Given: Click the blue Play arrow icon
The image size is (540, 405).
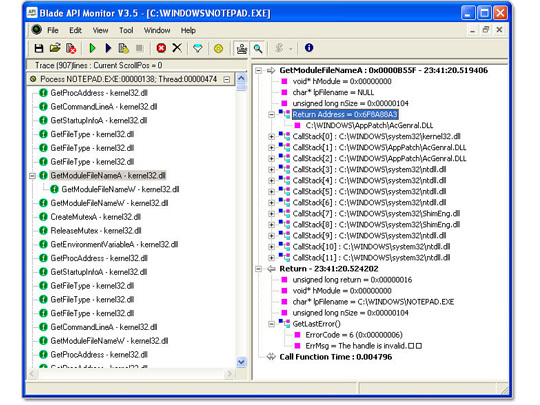Looking at the screenshot, I should [x=108, y=48].
